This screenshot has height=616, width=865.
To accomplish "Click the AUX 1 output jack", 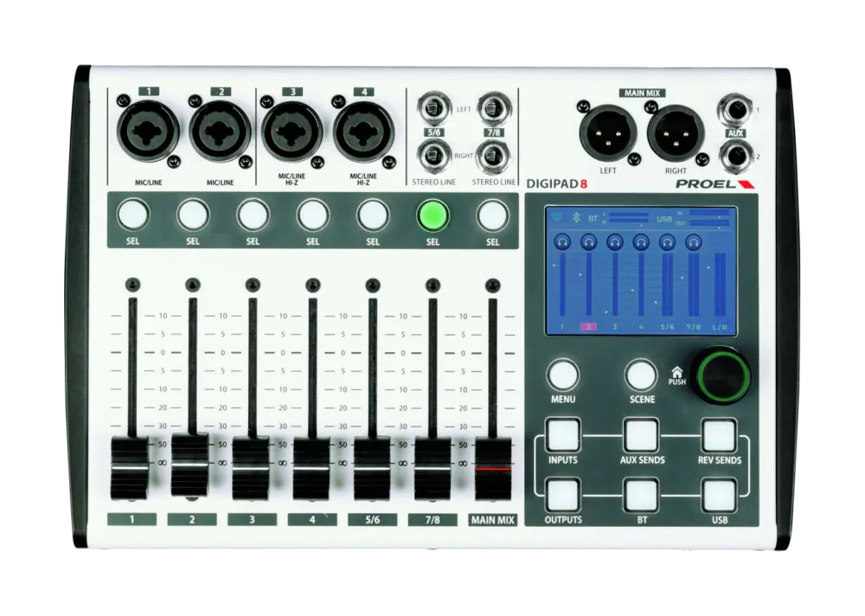I will 736,111.
